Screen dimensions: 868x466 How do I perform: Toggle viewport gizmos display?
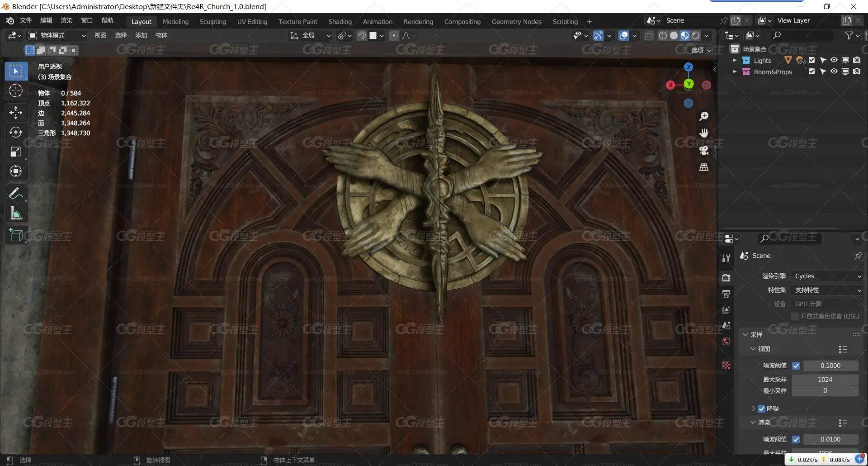pyautogui.click(x=598, y=35)
